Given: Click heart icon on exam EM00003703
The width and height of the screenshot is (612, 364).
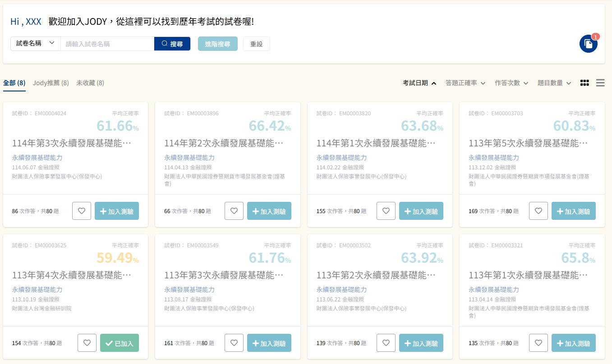Looking at the screenshot, I should coord(538,211).
